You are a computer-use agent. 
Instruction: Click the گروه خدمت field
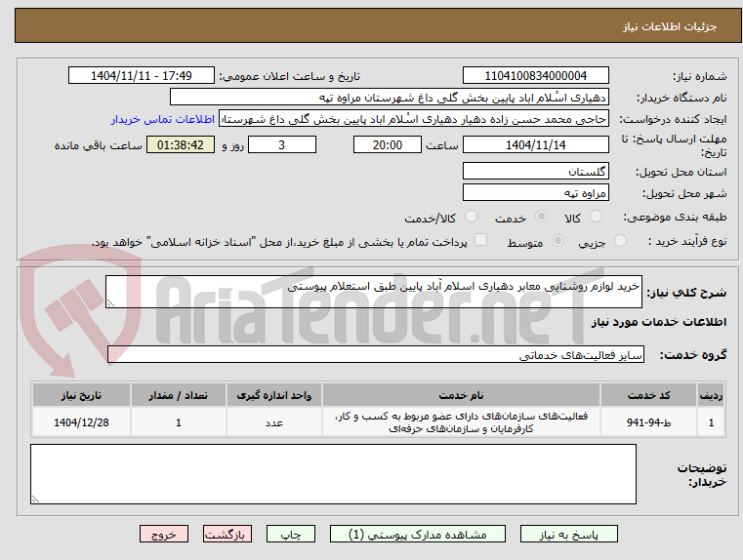pos(376,354)
